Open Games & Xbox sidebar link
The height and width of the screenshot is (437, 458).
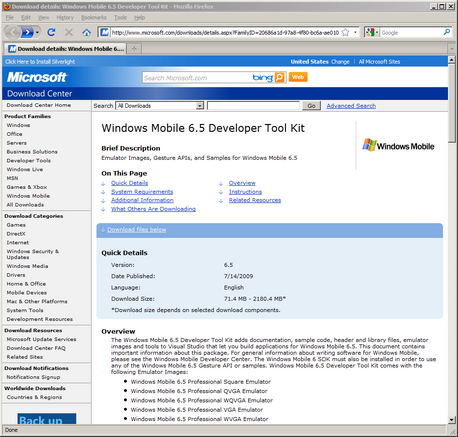[x=27, y=187]
